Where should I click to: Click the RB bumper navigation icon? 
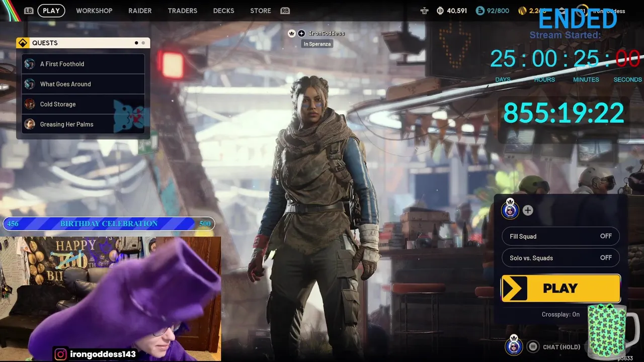pyautogui.click(x=285, y=11)
